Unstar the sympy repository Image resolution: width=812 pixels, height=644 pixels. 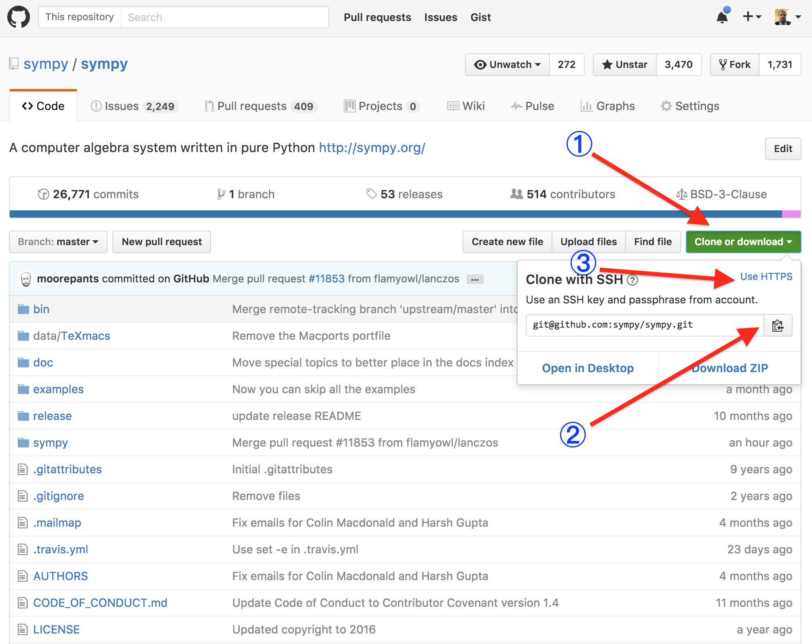pyautogui.click(x=625, y=65)
